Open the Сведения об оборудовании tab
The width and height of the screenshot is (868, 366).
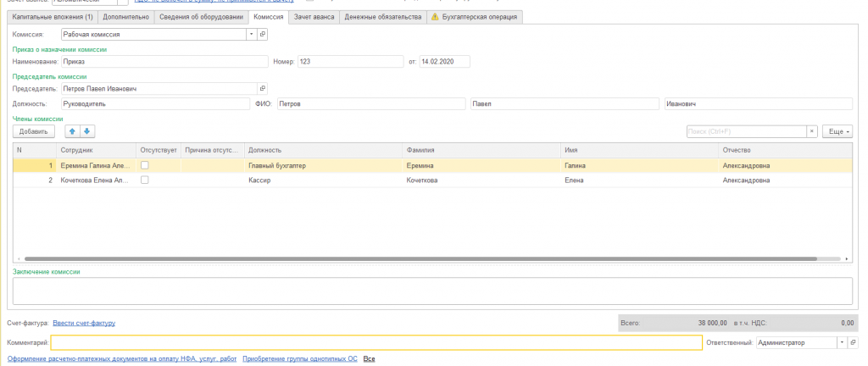pos(202,17)
